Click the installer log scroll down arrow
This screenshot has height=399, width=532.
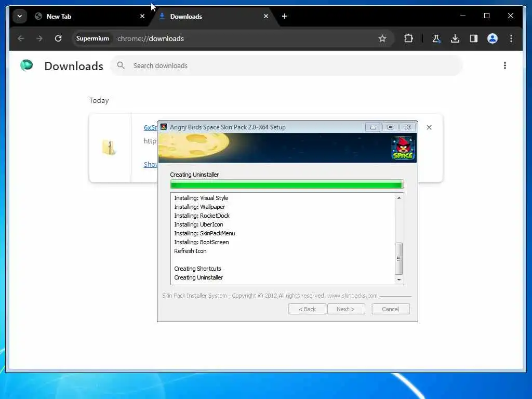[399, 280]
